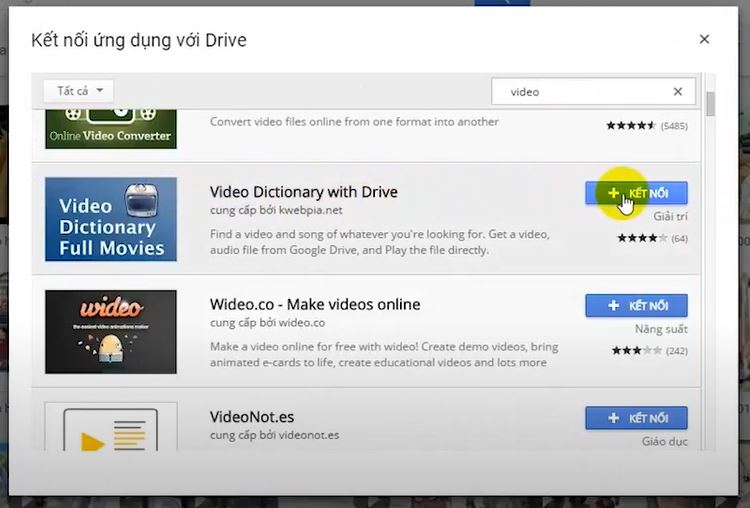The height and width of the screenshot is (508, 750).
Task: Close the Connect apps to Drive dialog
Action: click(704, 39)
